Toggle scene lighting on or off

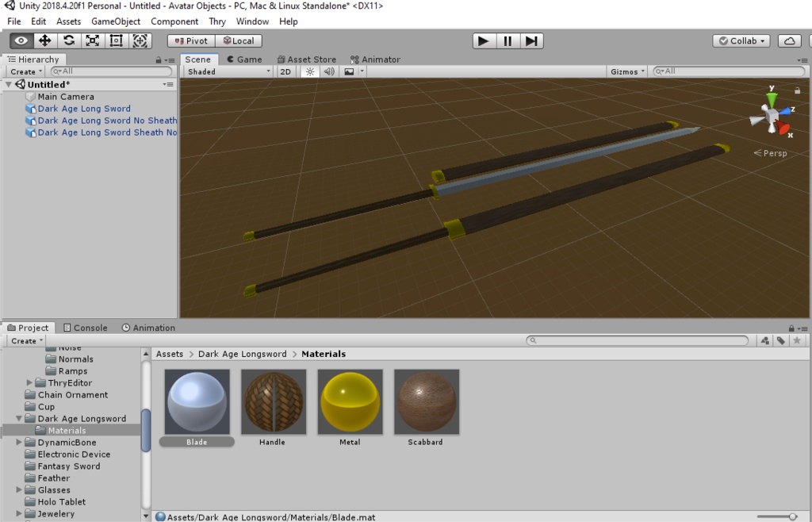click(308, 71)
